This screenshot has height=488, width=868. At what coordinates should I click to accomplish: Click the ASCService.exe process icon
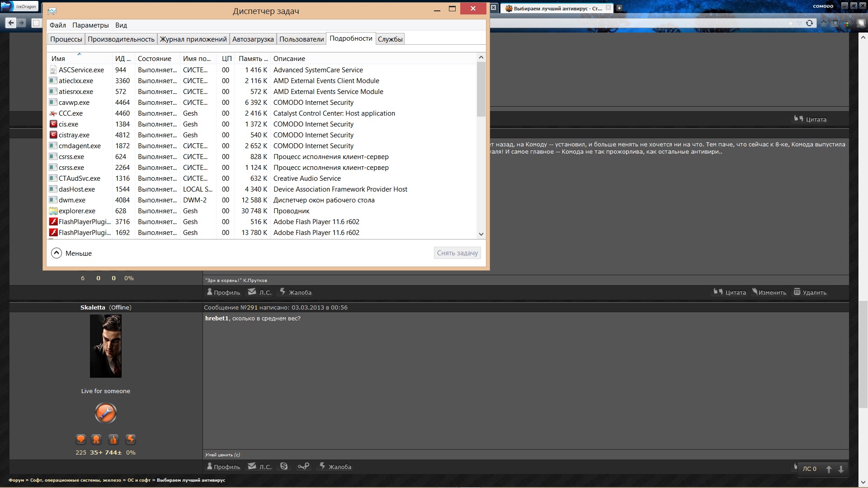[53, 70]
